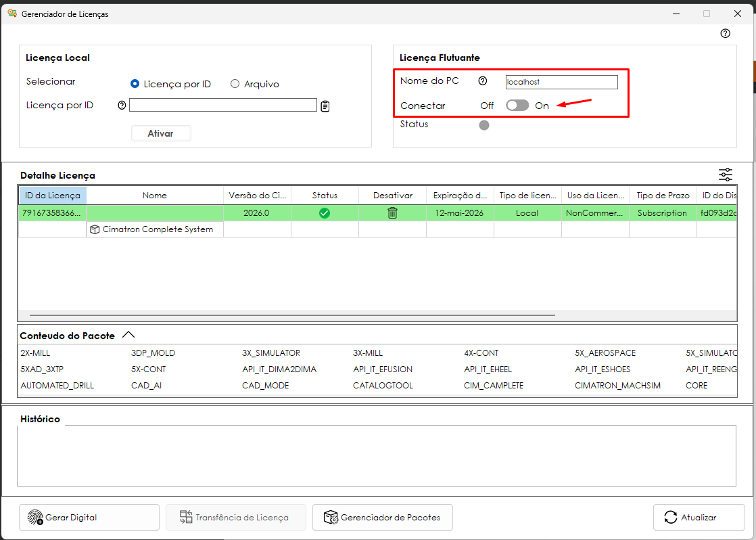Click the horizontal scrollbar in license table

(x=292, y=315)
